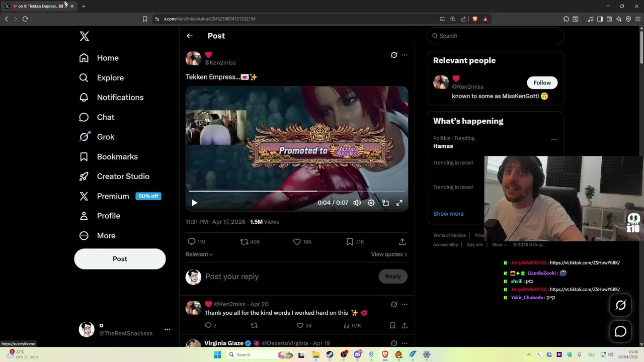Reload the page in browser toolbar
This screenshot has width=644, height=362.
pos(25,19)
